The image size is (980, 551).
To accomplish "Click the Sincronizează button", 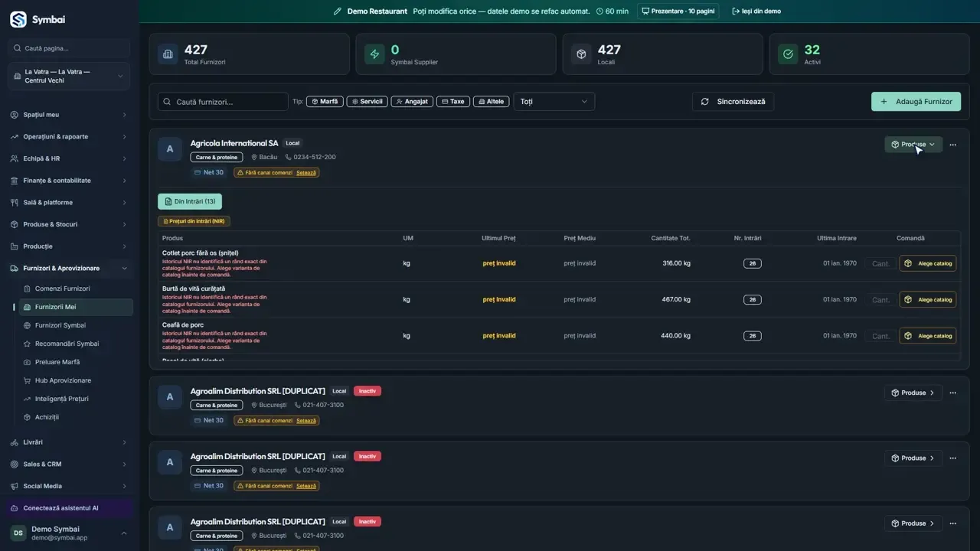I will [733, 102].
